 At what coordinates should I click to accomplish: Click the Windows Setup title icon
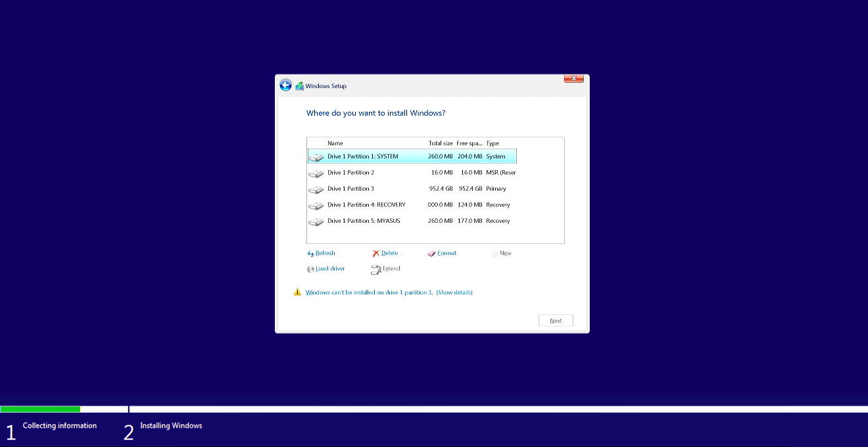click(x=300, y=86)
